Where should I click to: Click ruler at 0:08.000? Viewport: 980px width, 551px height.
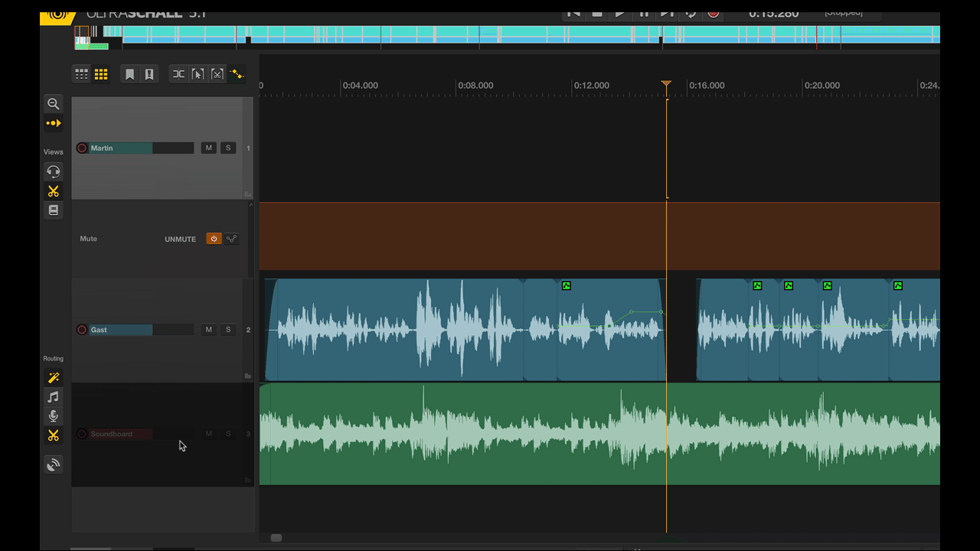475,86
